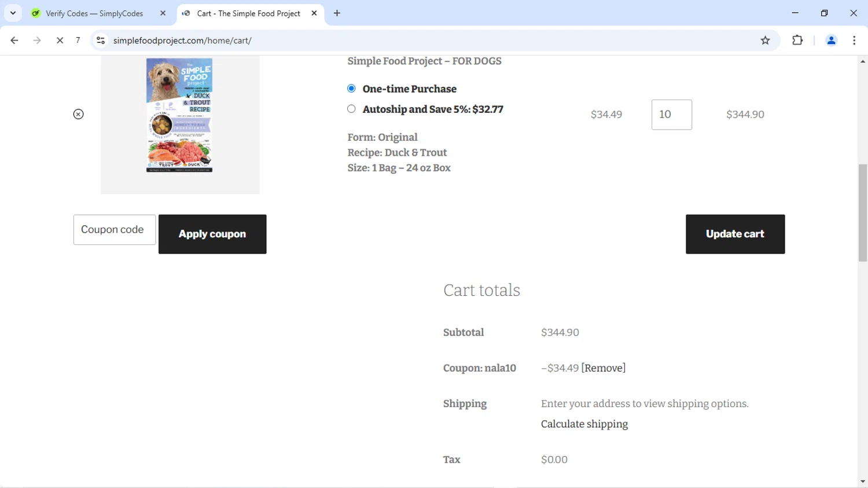Click the page vertical scrollbar thumb
The image size is (868, 488).
click(863, 212)
